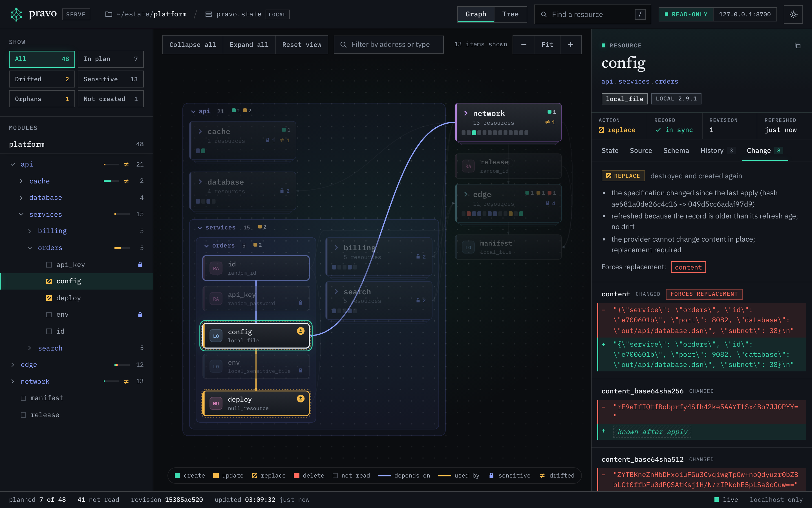Open the Source tab
Image resolution: width=812 pixels, height=508 pixels.
(x=641, y=150)
